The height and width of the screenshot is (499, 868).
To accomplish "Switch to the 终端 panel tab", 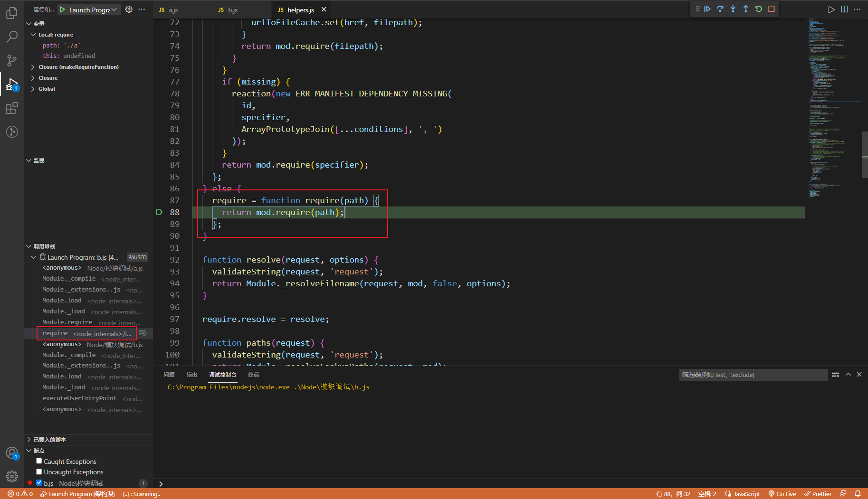I will click(253, 375).
